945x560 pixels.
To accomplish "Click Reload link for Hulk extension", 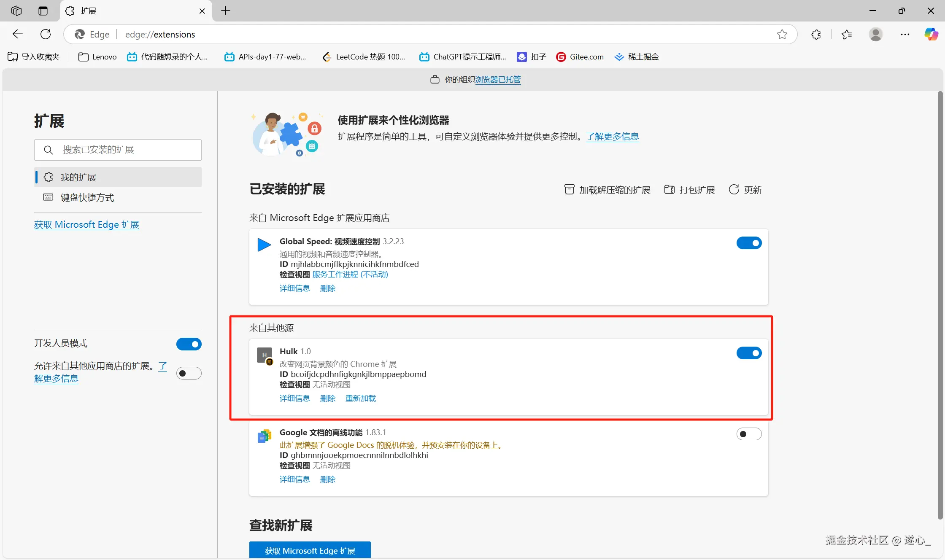I will [360, 398].
